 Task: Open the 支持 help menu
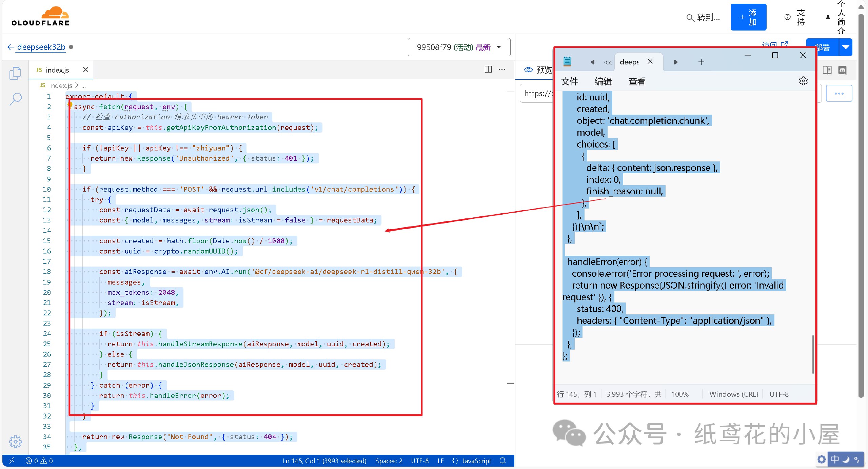(x=795, y=17)
